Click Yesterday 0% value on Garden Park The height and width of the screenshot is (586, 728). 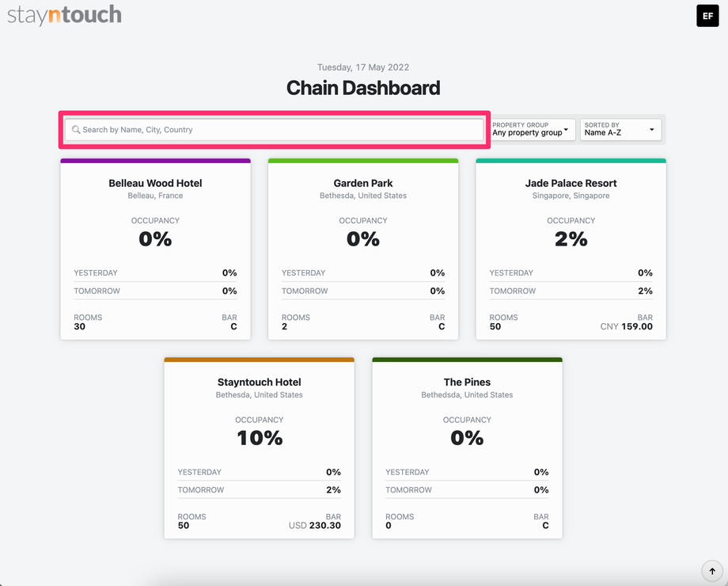438,272
